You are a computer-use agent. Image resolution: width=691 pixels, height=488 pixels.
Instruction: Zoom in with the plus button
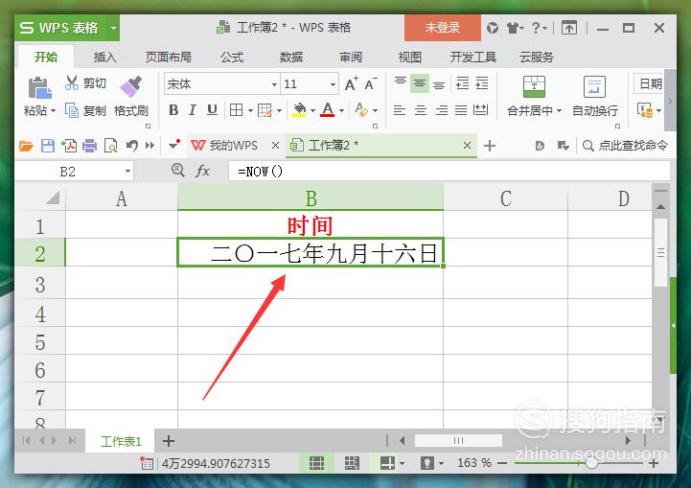pos(654,463)
